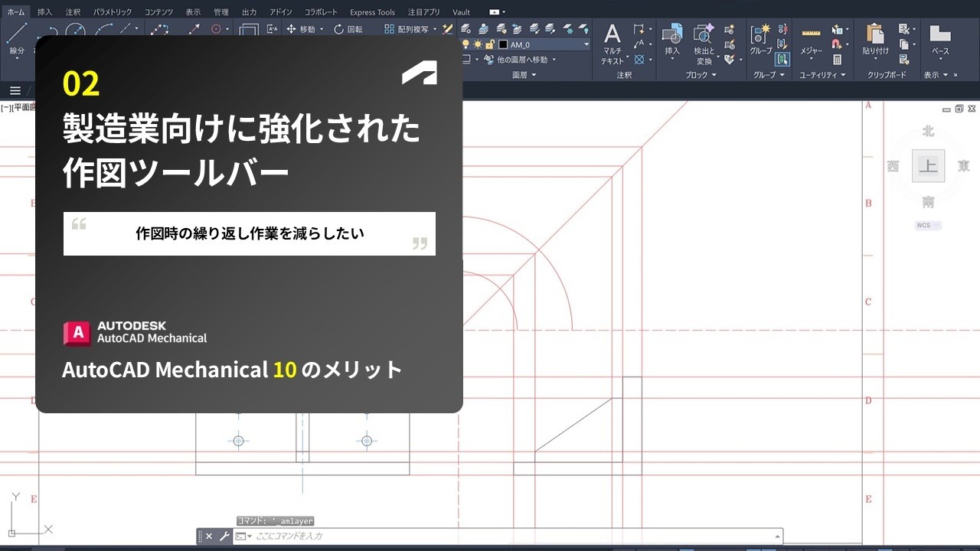This screenshot has height=551, width=980.
Task: Open the 他の画層へ移動 dropdown arrow
Action: (554, 59)
